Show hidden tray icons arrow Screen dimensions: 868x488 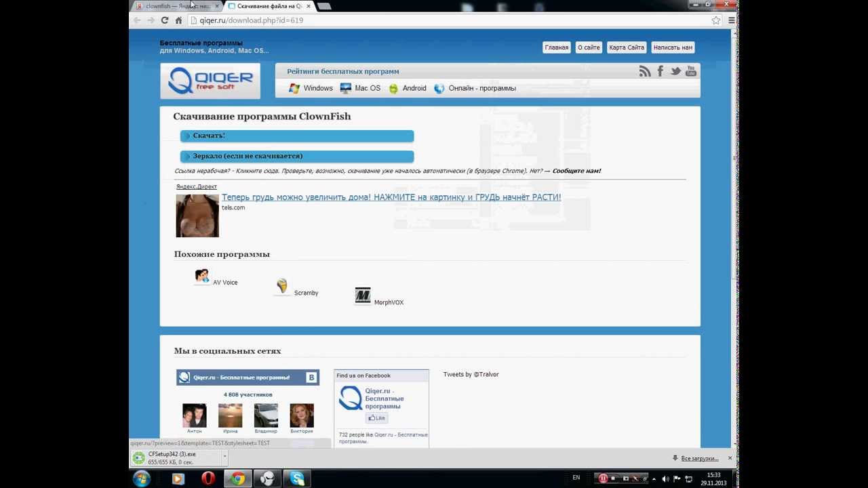655,479
